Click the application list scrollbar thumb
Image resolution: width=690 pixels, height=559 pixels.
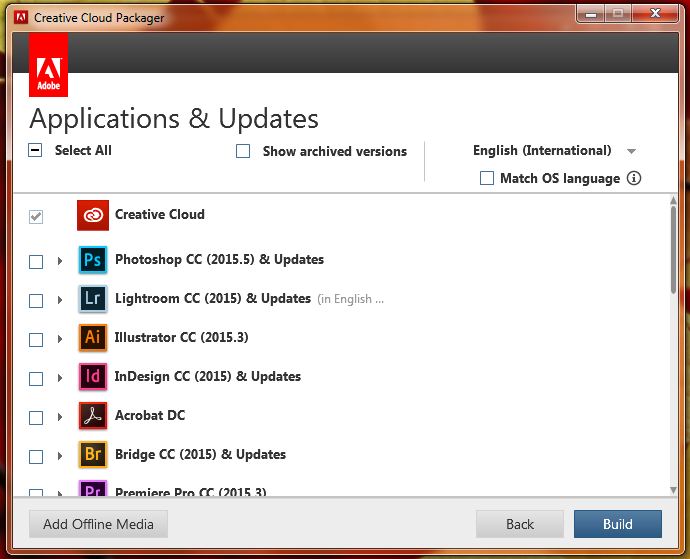pyautogui.click(x=673, y=250)
